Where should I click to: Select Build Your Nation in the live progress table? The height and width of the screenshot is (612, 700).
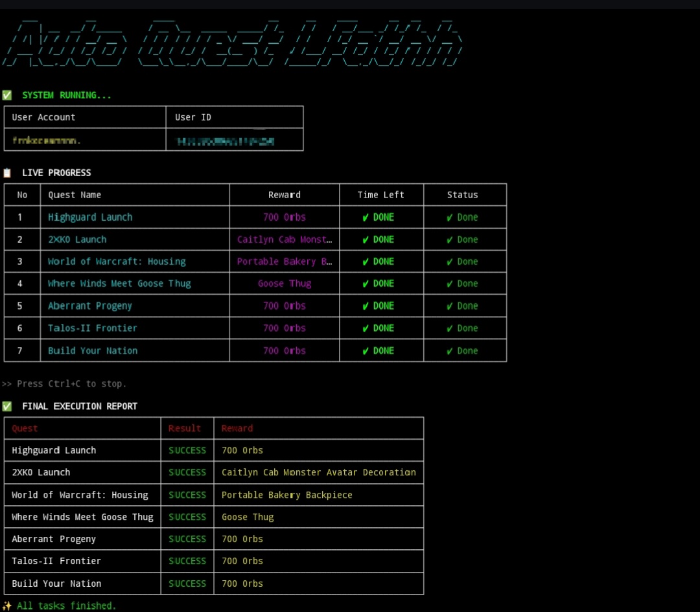coord(93,350)
